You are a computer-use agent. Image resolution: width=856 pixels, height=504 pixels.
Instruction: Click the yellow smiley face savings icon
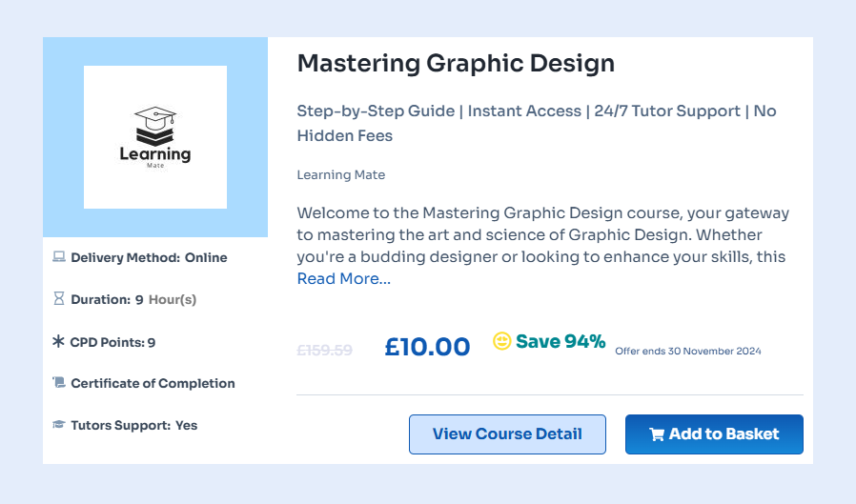point(502,341)
